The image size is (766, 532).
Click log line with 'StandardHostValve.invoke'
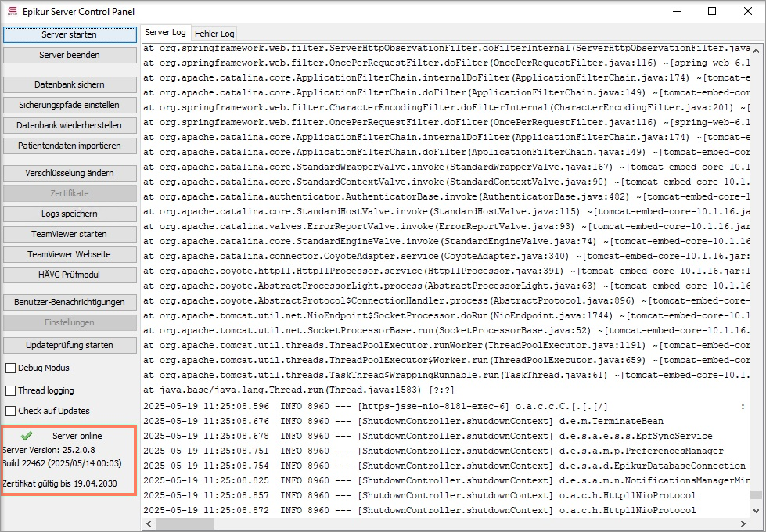[447, 211]
